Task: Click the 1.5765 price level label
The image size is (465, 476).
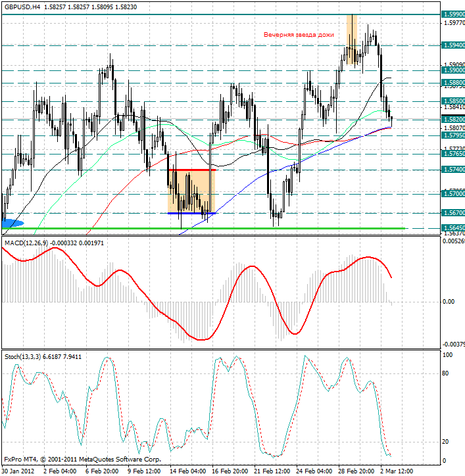Action: tap(453, 154)
